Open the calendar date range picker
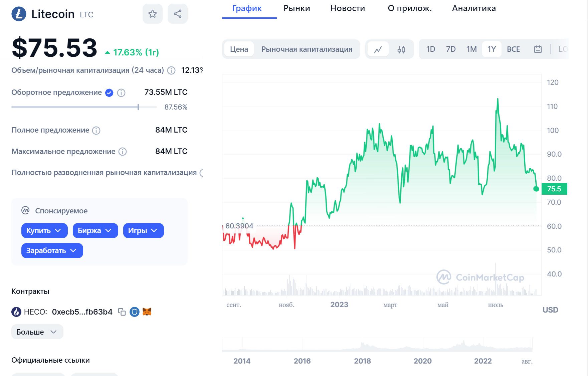Viewport: 588px width, 376px height. (x=538, y=49)
